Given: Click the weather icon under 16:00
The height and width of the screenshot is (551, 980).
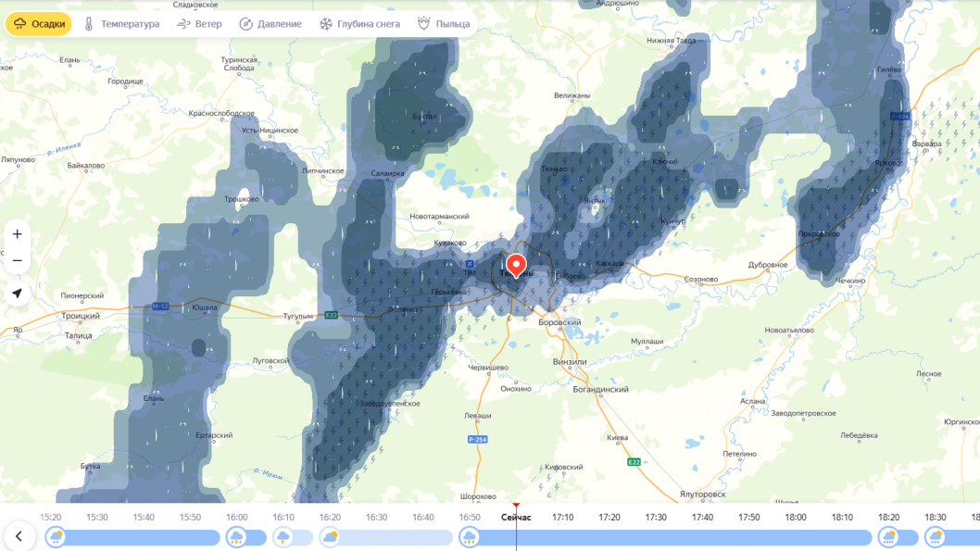Looking at the screenshot, I should tap(236, 537).
